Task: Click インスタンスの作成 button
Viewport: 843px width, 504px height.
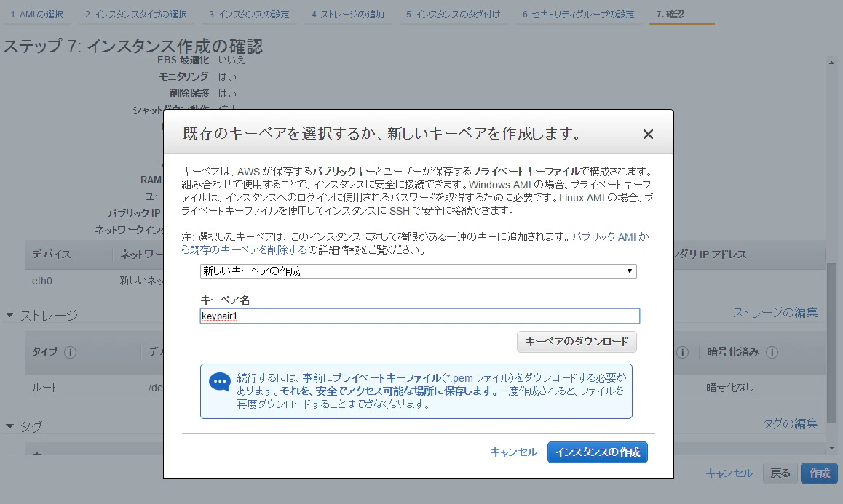Action: [x=597, y=452]
